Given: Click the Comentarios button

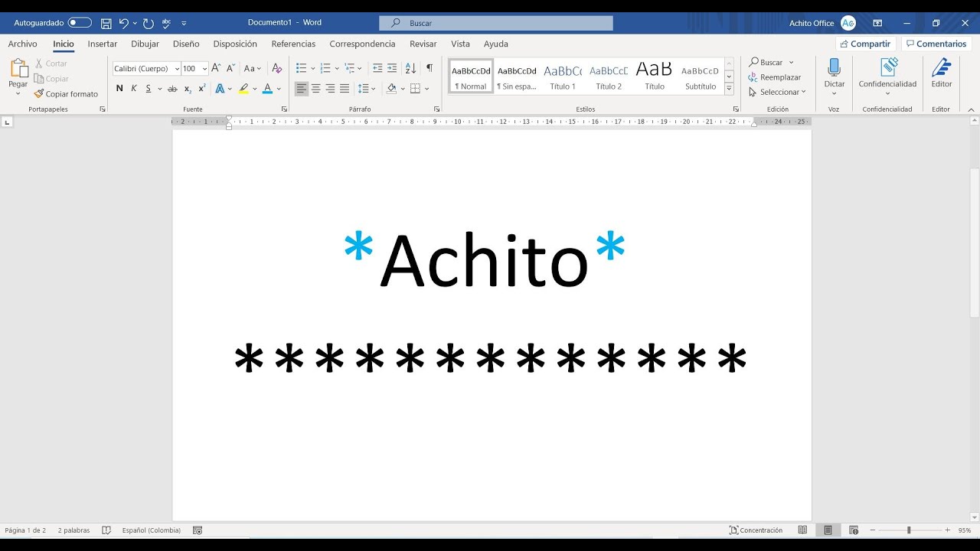Looking at the screenshot, I should point(936,44).
